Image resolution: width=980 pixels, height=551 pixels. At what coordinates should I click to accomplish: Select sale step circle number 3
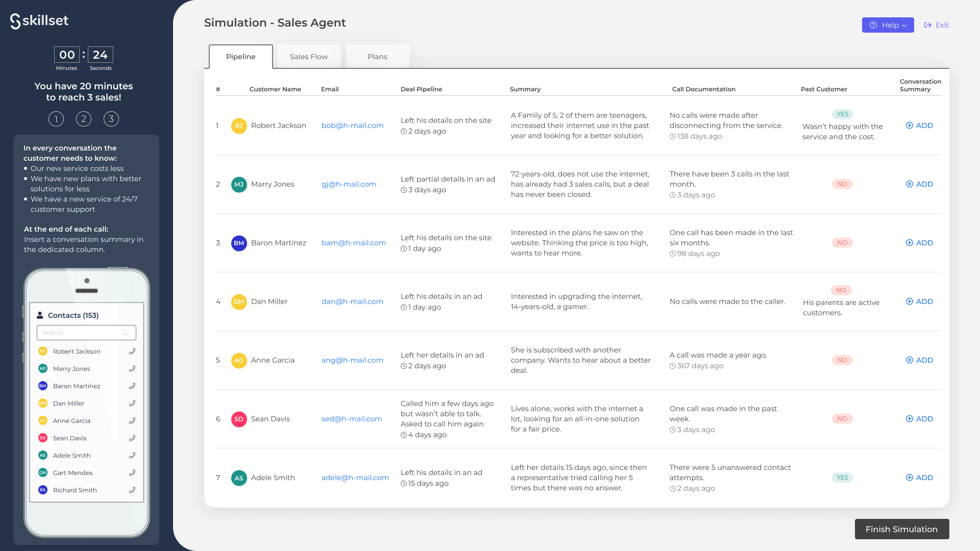(111, 119)
